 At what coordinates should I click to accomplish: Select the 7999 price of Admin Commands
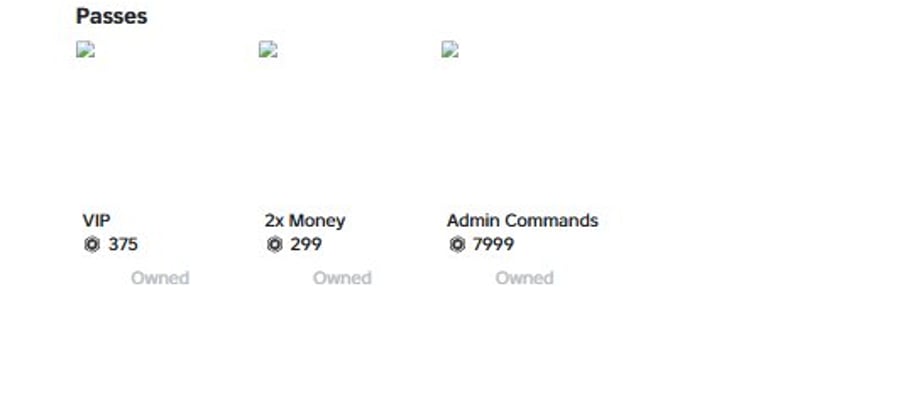[x=494, y=245]
